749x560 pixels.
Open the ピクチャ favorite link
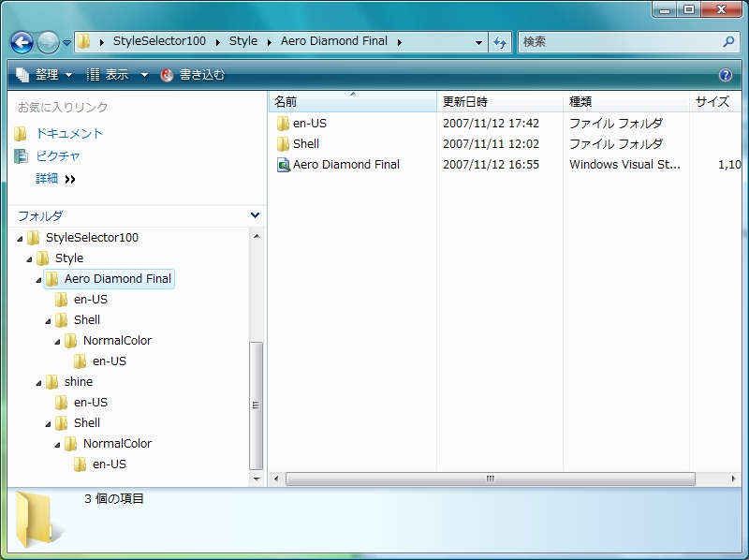coord(58,155)
